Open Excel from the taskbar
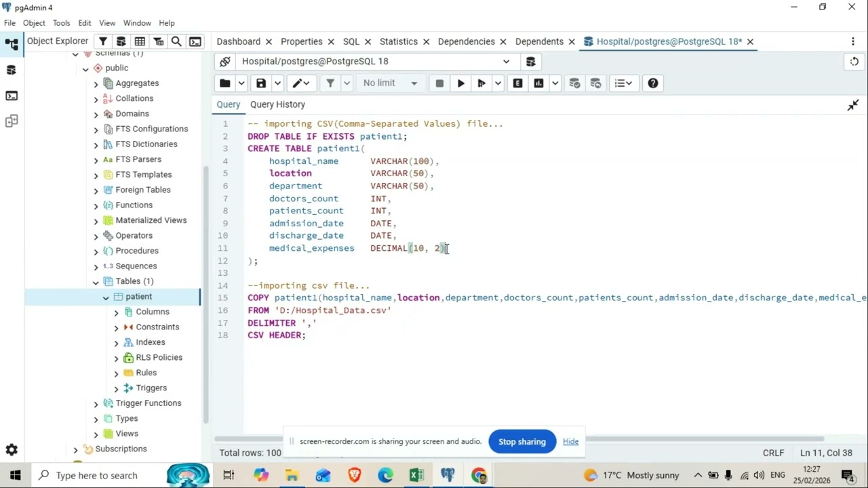This screenshot has width=868, height=488. click(x=416, y=476)
